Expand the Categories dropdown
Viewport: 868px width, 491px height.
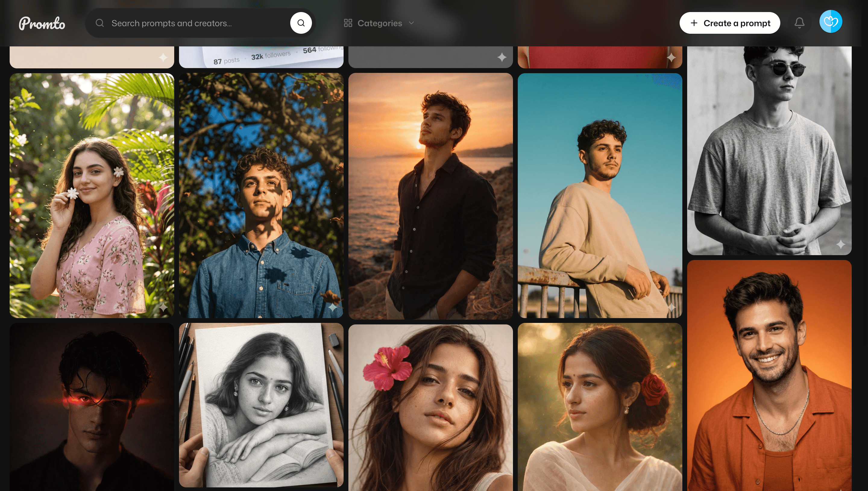point(412,23)
